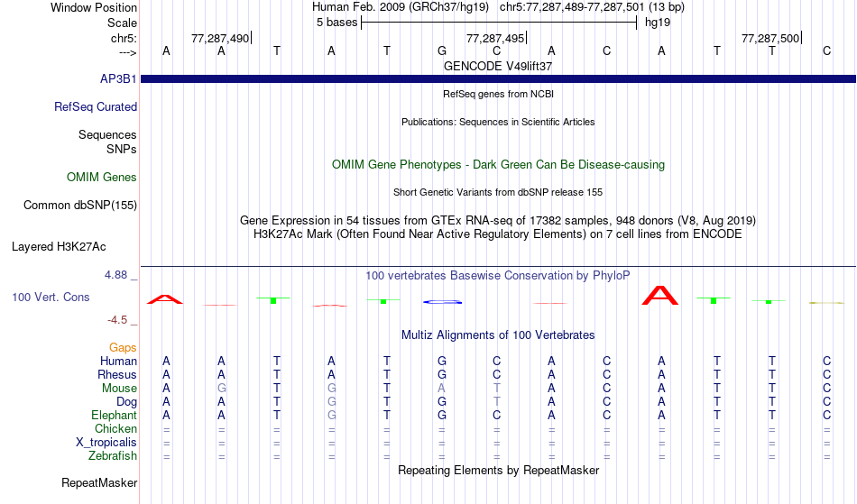The width and height of the screenshot is (857, 504).
Task: Click the chr5:77,287,489-77,287,501 position text
Action: pos(592,7)
